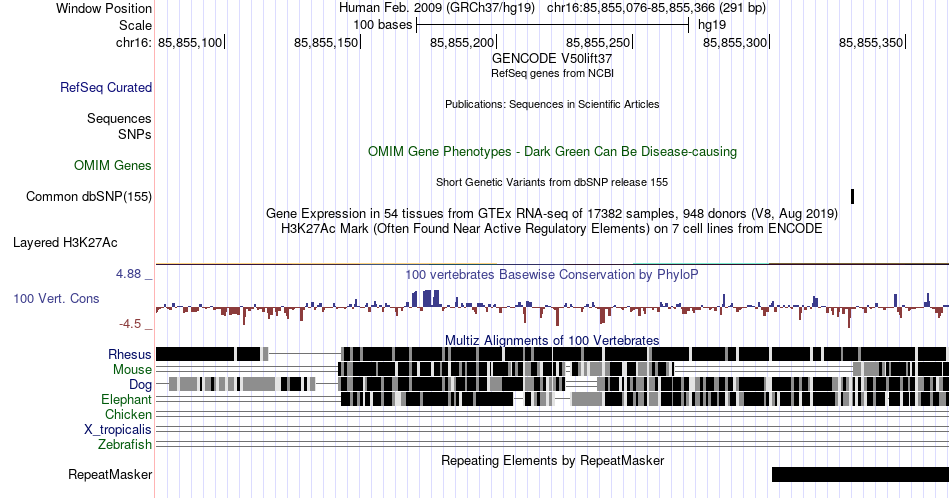Click the OMIM Genes track label
The image size is (950, 498).
(x=113, y=165)
